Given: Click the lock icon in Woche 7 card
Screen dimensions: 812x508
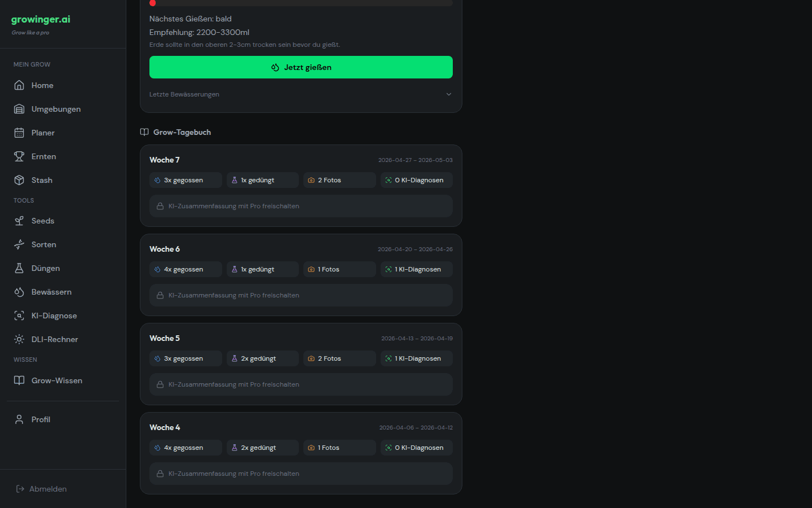Looking at the screenshot, I should [160, 206].
